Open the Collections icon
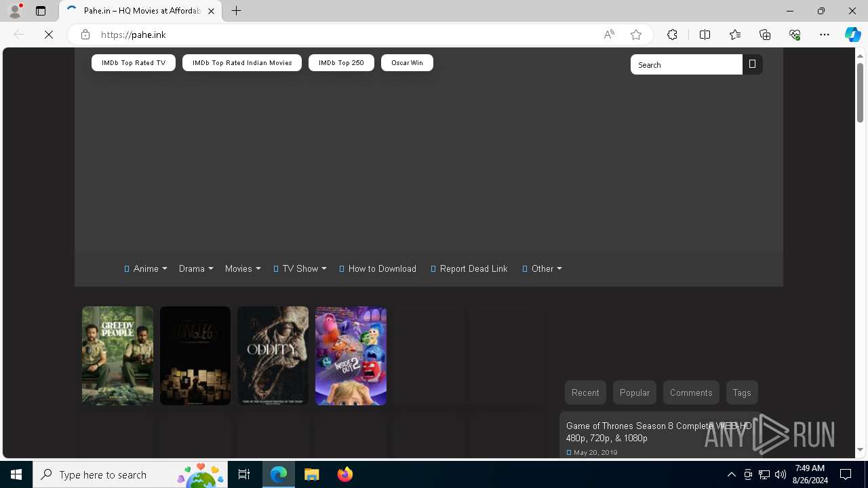Image resolution: width=868 pixels, height=488 pixels. coord(765,35)
